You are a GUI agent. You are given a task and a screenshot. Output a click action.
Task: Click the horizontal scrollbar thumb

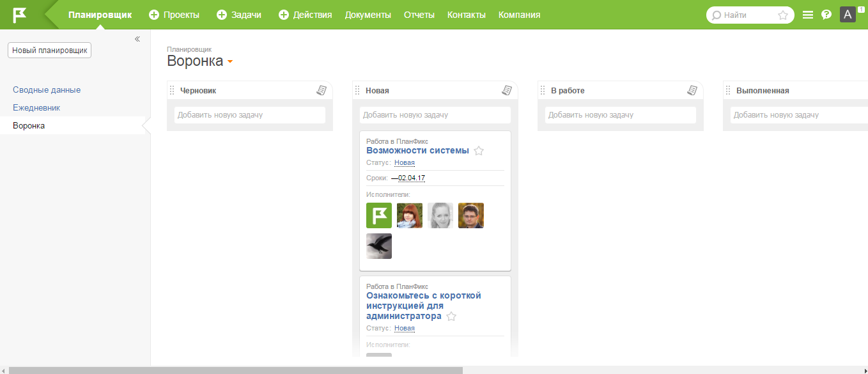point(235,370)
